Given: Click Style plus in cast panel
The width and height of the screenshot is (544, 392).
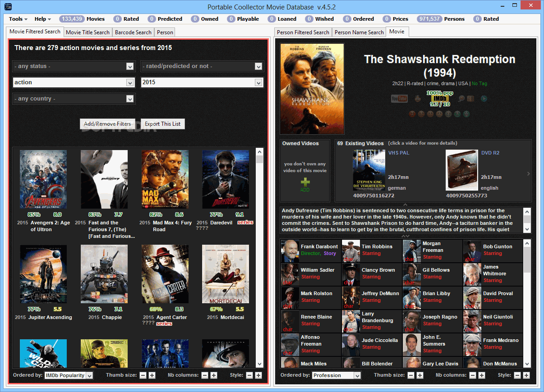Looking at the screenshot, I should coord(526,375).
